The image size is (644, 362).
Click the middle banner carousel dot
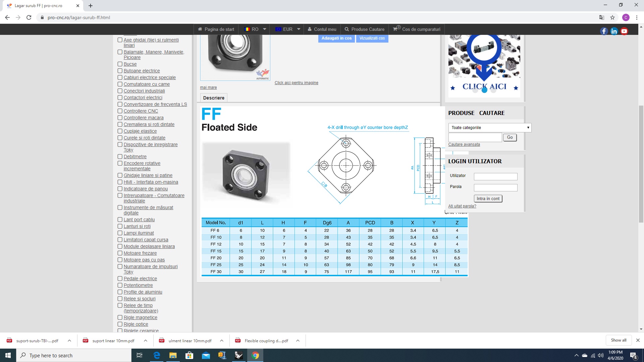tap(484, 90)
